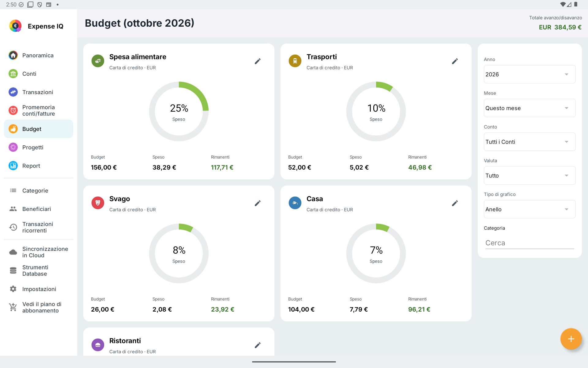Edit the Trasporti budget with pencil icon
Screen dimensions: 588x368
pos(455,61)
